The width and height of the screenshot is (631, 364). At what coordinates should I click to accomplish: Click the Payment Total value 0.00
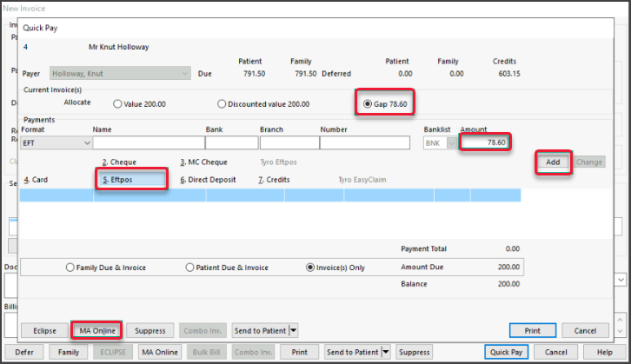pos(513,248)
